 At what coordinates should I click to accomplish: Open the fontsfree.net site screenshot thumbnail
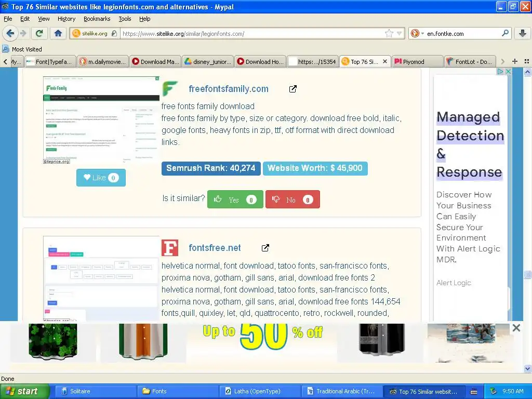[101, 278]
